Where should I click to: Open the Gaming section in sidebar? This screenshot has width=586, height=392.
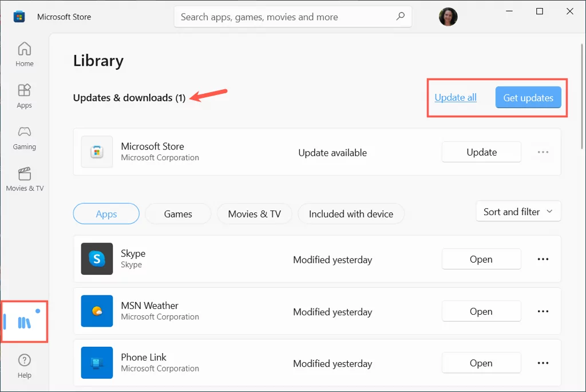tap(24, 138)
